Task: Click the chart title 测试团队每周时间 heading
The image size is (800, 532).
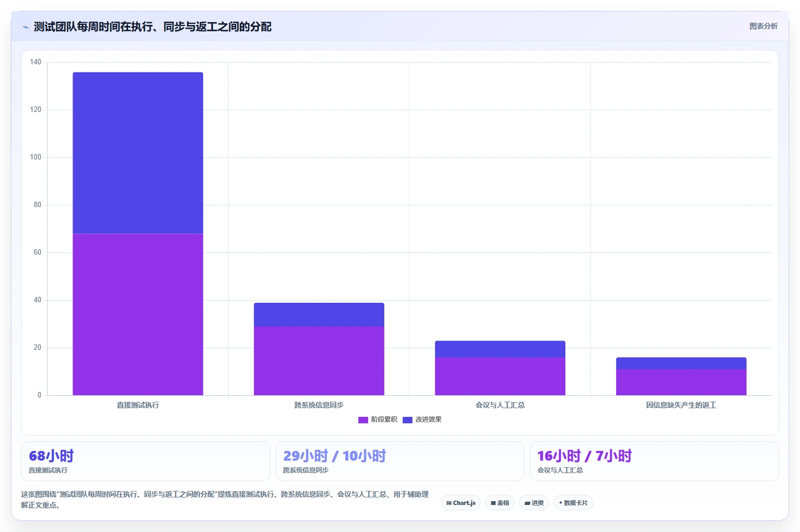Action: pos(152,26)
